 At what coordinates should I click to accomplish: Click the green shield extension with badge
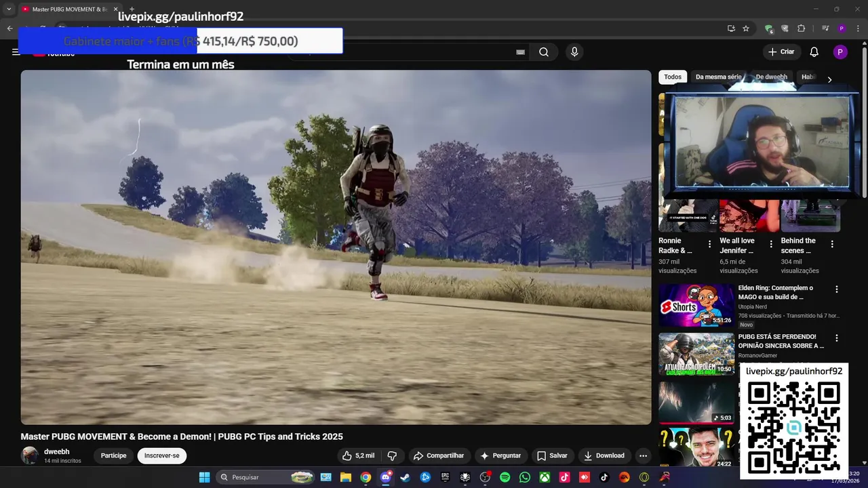(768, 28)
